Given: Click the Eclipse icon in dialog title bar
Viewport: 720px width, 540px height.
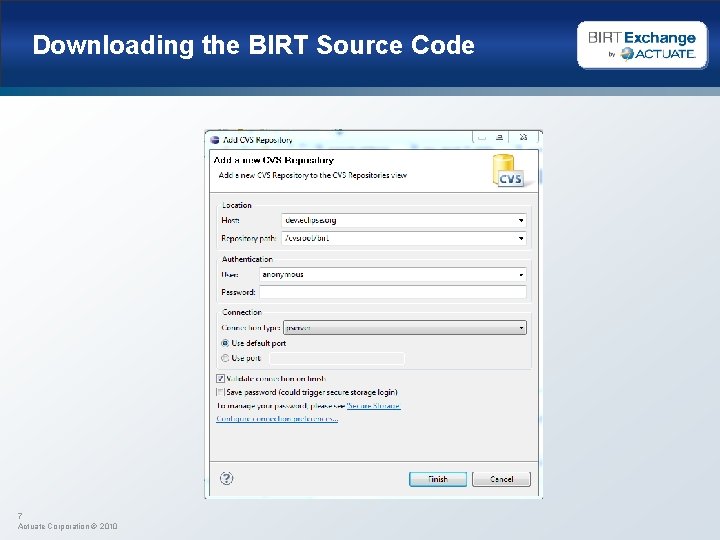Looking at the screenshot, I should pyautogui.click(x=214, y=140).
